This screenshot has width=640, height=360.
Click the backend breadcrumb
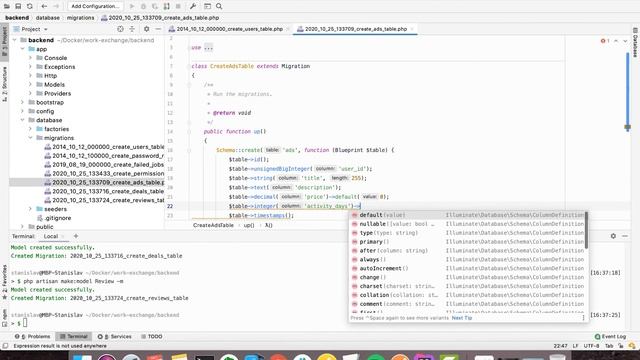(17, 18)
